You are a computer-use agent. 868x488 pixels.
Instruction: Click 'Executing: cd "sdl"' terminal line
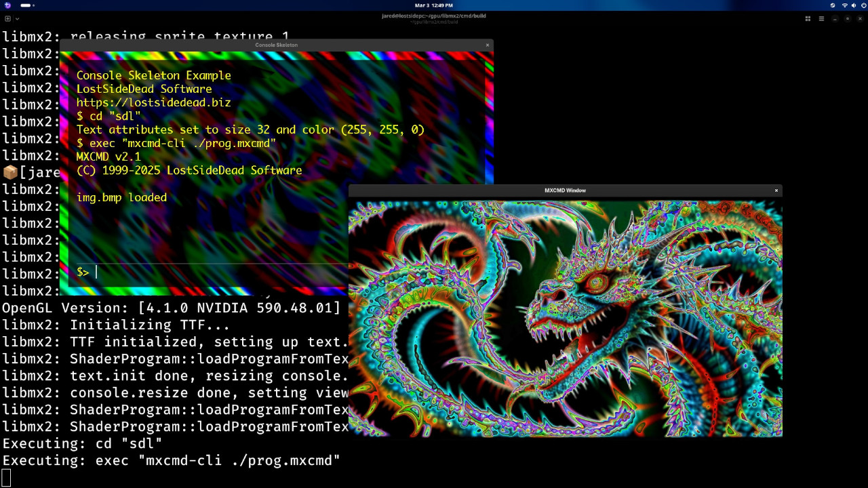[x=82, y=443]
